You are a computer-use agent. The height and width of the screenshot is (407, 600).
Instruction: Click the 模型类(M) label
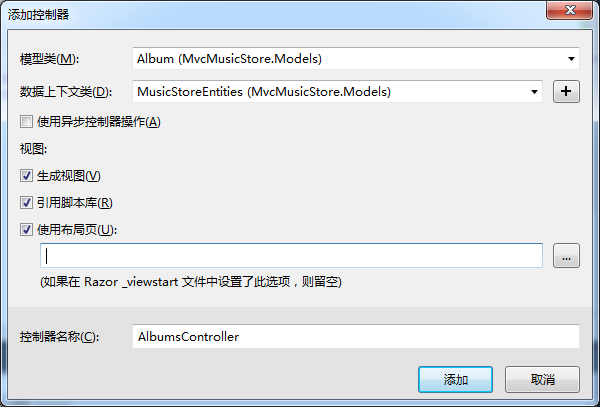click(49, 59)
